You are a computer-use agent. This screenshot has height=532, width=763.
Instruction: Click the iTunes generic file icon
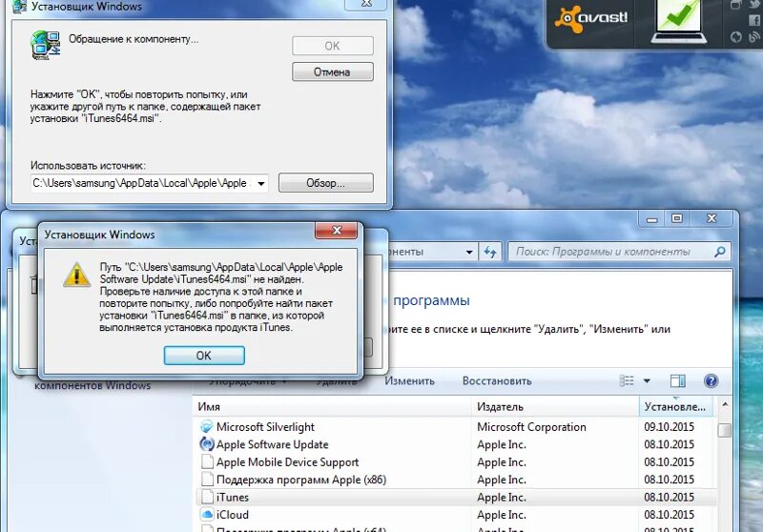[x=207, y=497]
